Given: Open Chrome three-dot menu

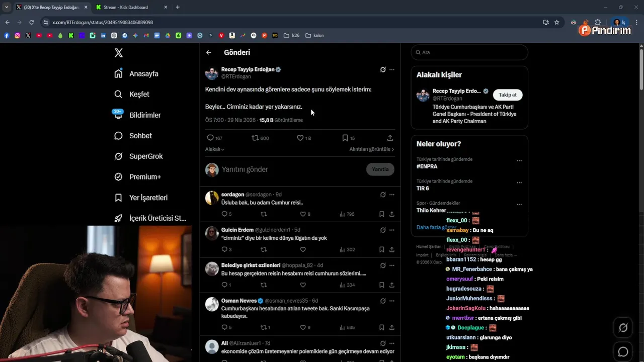Looking at the screenshot, I should (637, 22).
